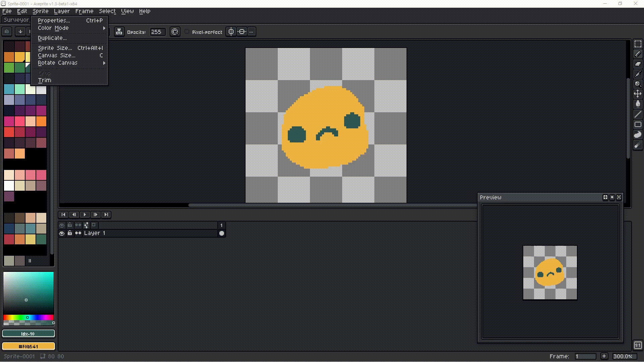
Task: Click the ink type icon beside Opacity
Action: [119, 32]
